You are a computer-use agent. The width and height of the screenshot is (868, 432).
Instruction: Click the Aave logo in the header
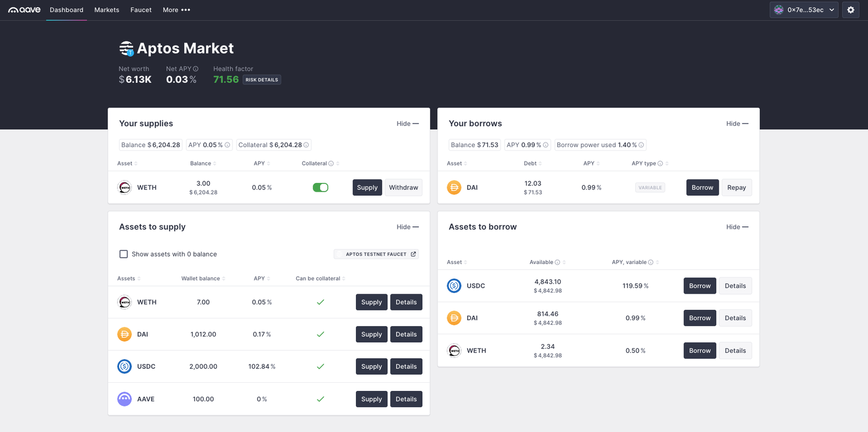(x=24, y=10)
